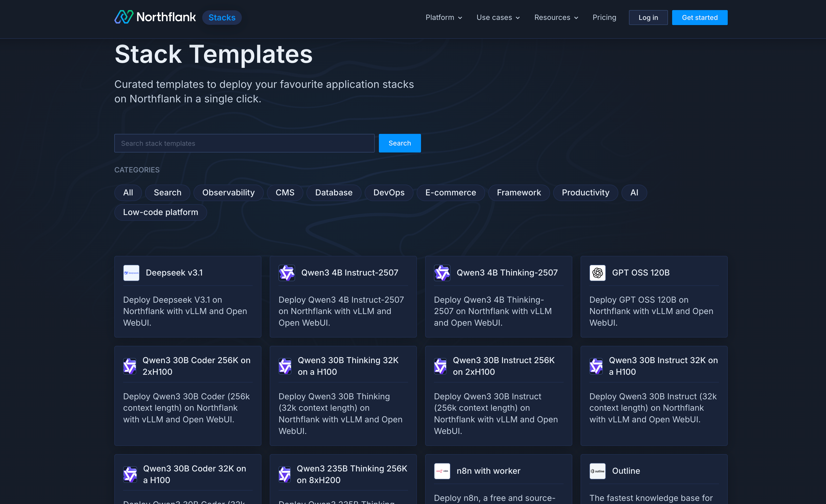Click the Northflank wordmark
The image size is (826, 504).
click(x=166, y=17)
